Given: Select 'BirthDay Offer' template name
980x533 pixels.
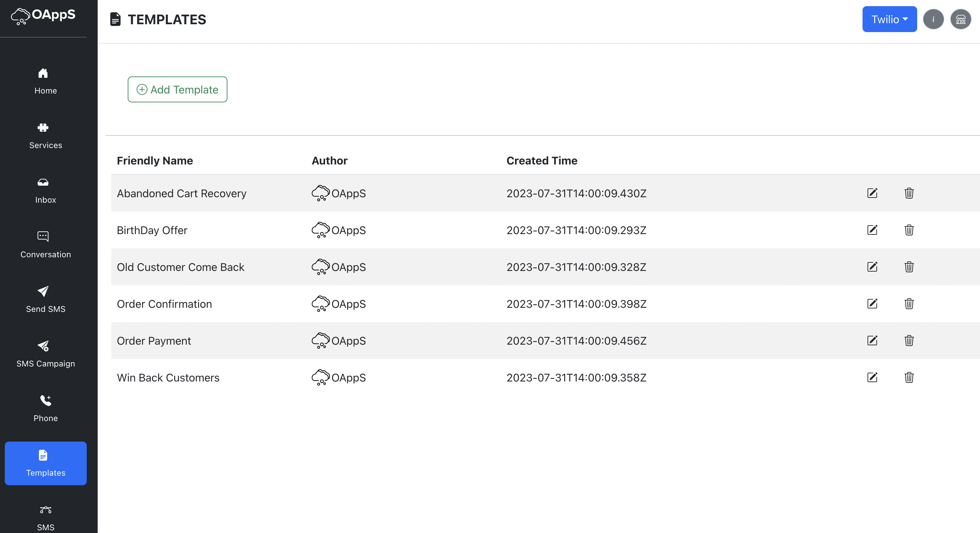Looking at the screenshot, I should tap(152, 230).
